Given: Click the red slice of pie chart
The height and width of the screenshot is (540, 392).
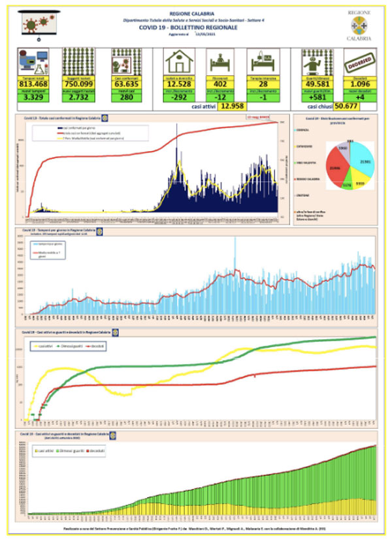Looking at the screenshot, I should point(336,168).
